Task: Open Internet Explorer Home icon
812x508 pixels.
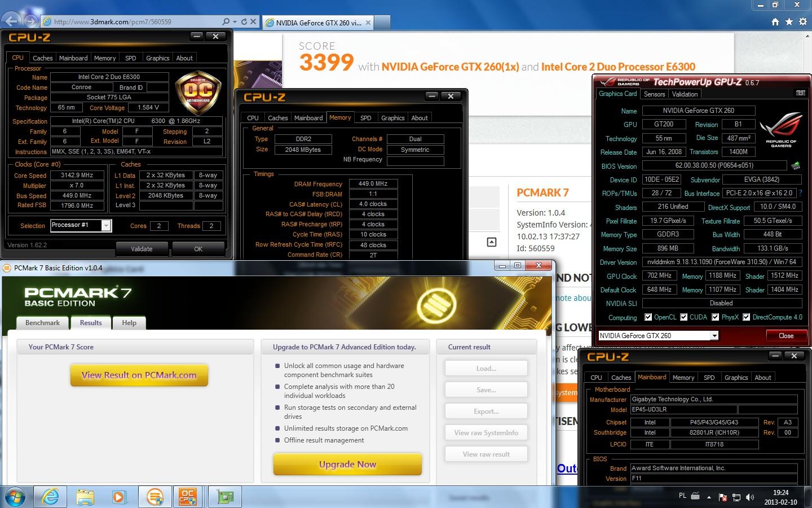Action: tap(775, 21)
